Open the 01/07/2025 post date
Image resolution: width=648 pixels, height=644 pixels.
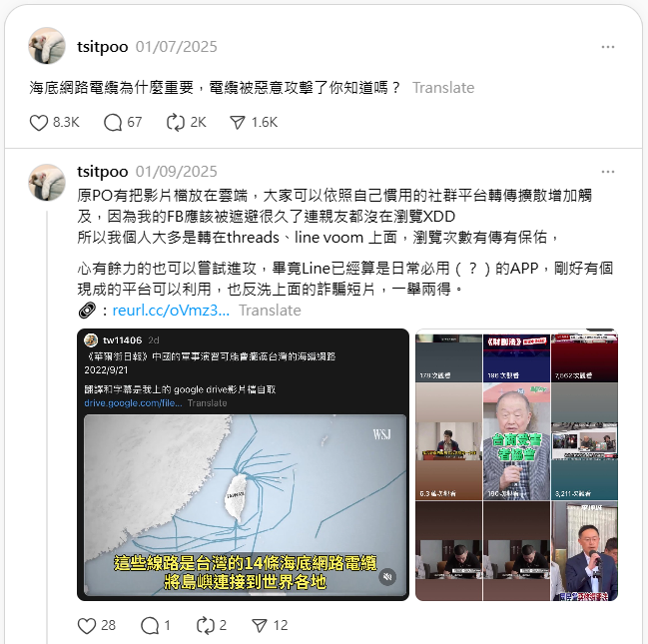coord(176,47)
